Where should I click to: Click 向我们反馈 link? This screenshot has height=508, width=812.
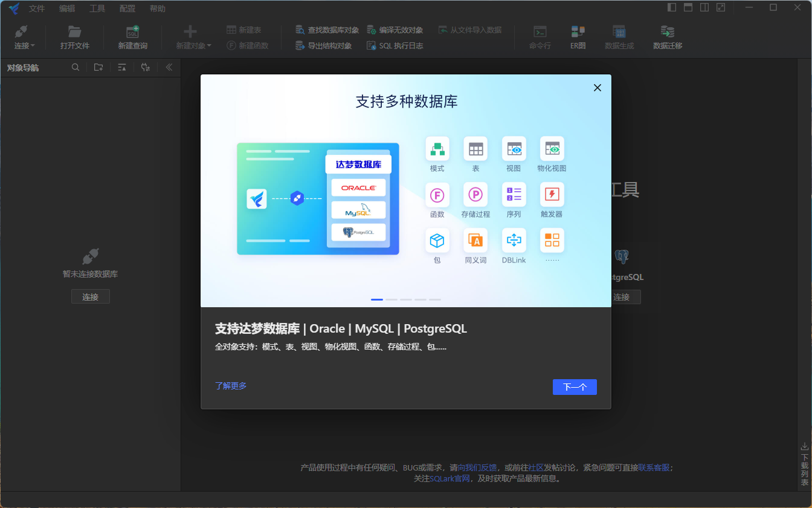[x=477, y=467]
